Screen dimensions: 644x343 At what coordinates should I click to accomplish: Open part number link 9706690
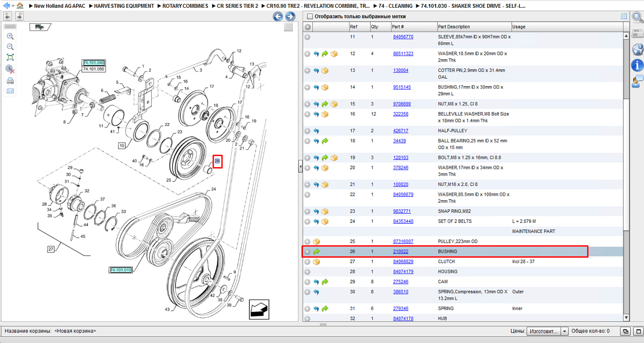tap(402, 104)
